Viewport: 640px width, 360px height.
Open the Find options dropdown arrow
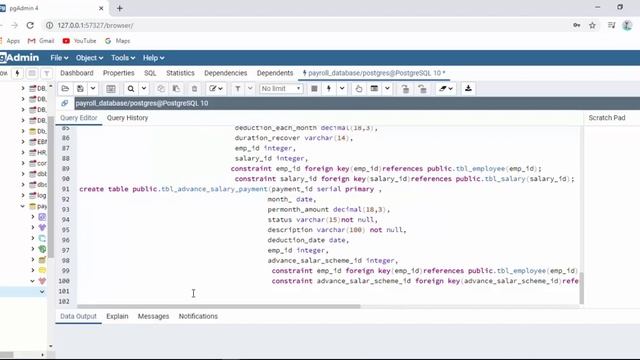pos(144,89)
